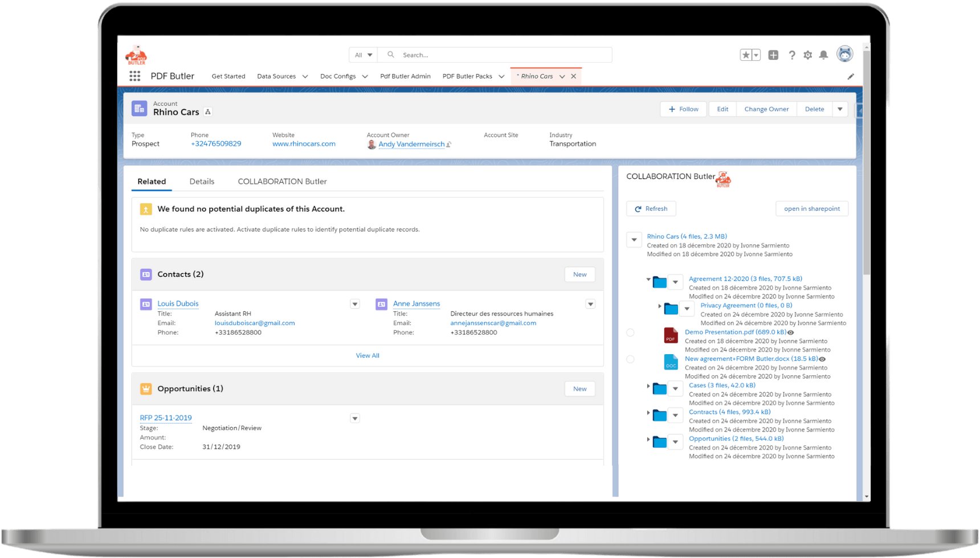980x558 pixels.
Task: Open the notifications bell icon
Action: point(823,55)
